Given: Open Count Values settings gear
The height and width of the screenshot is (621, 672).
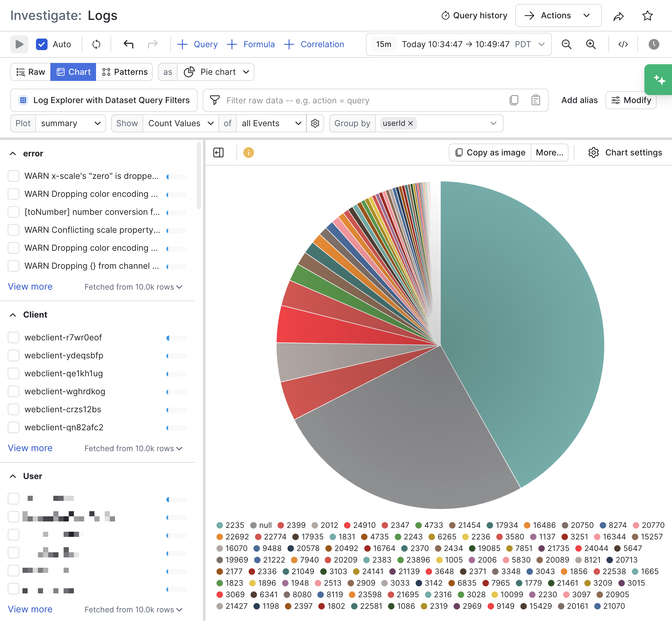Looking at the screenshot, I should pyautogui.click(x=315, y=123).
